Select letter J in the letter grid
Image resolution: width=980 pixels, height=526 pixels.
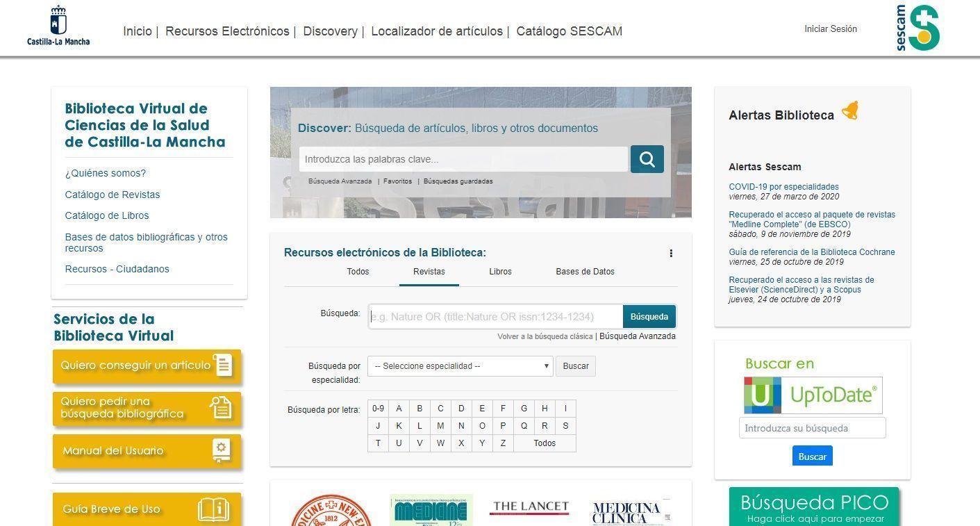coord(378,426)
